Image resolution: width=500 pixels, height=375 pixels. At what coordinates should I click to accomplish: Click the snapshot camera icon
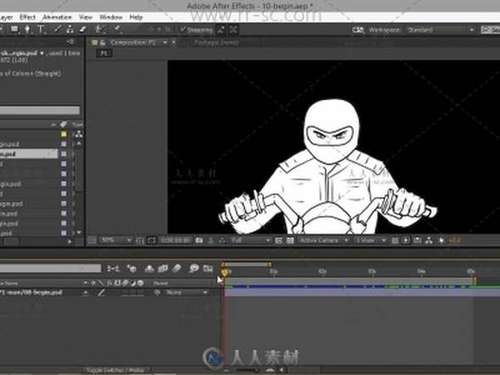(x=199, y=240)
